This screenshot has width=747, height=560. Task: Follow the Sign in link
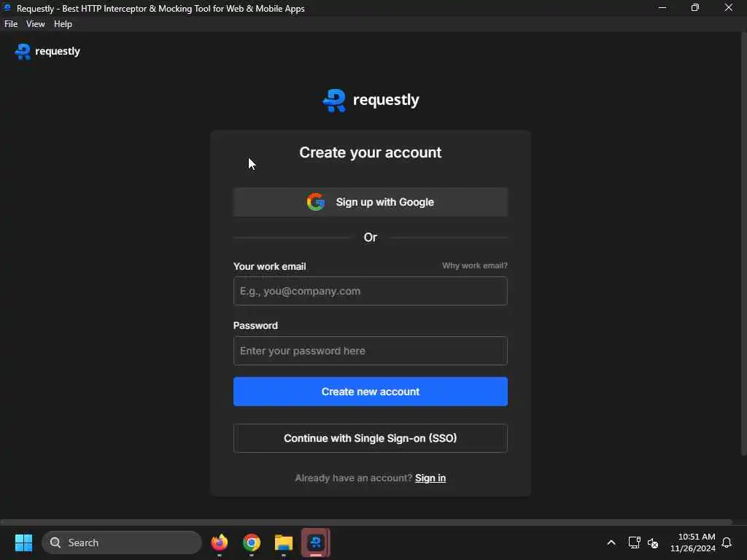tap(430, 478)
